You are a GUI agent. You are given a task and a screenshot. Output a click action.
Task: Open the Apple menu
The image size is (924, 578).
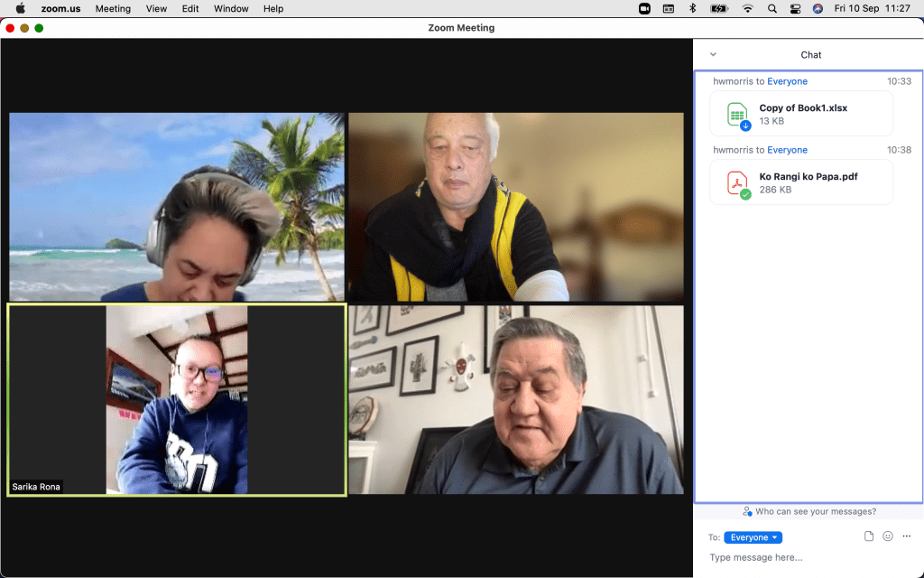click(20, 8)
